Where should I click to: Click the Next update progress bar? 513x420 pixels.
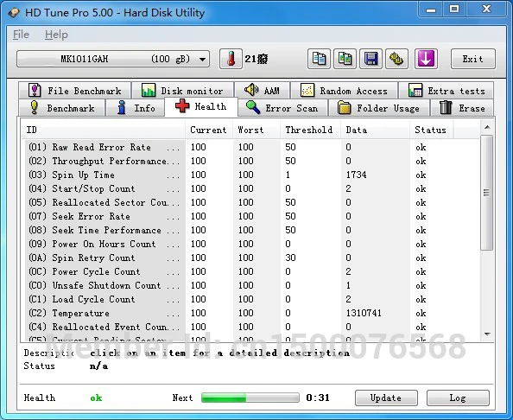[250, 398]
